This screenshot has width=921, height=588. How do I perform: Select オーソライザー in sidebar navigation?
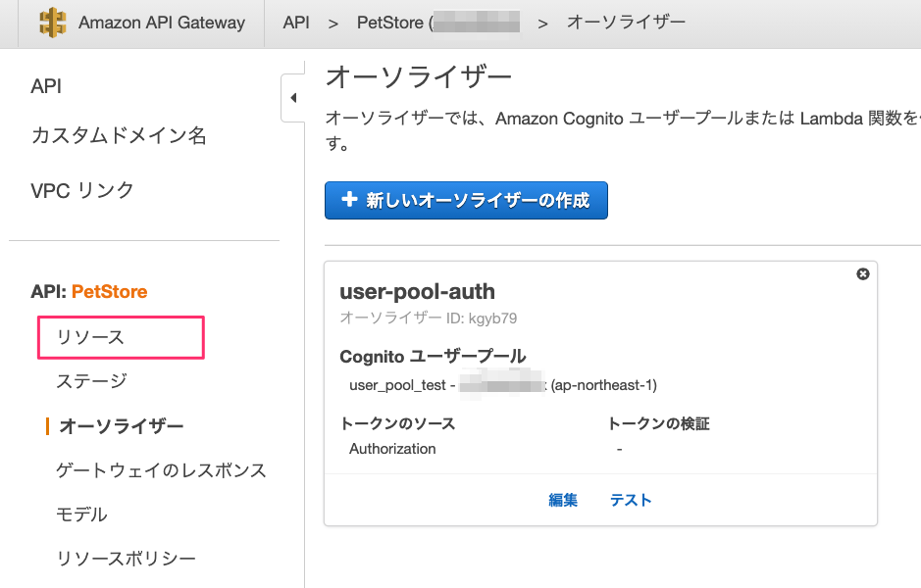[x=122, y=426]
